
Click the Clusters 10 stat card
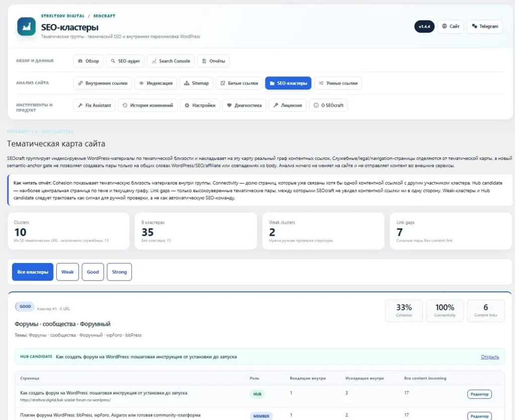click(68, 231)
